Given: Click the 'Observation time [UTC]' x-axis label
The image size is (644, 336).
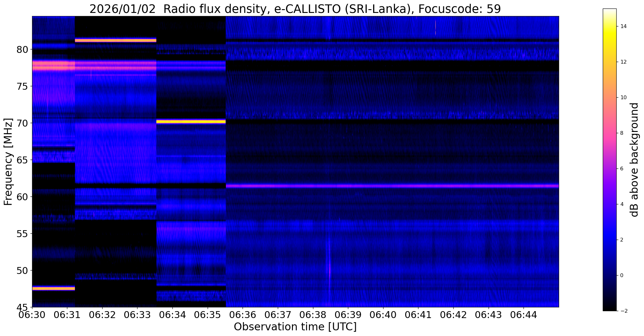Looking at the screenshot, I should pos(295,327).
